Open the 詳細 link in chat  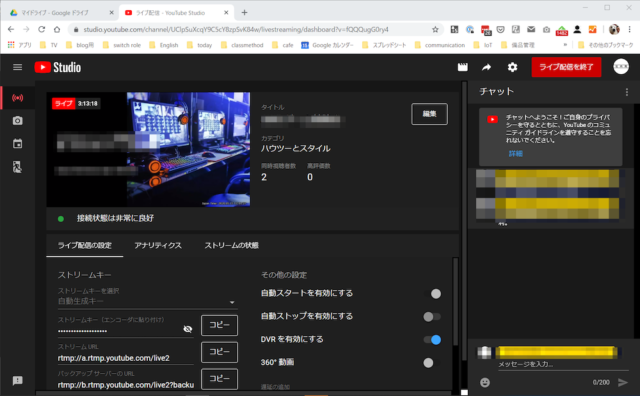click(x=516, y=154)
